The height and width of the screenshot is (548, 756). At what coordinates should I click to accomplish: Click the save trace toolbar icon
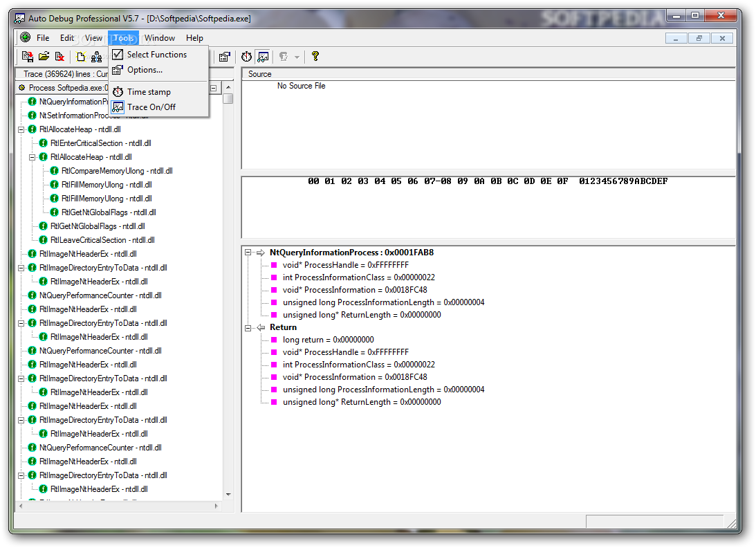pos(28,57)
